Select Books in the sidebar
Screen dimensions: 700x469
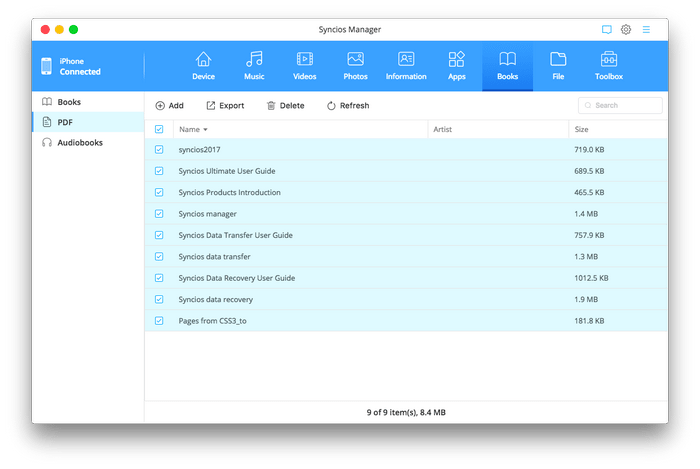coord(88,102)
